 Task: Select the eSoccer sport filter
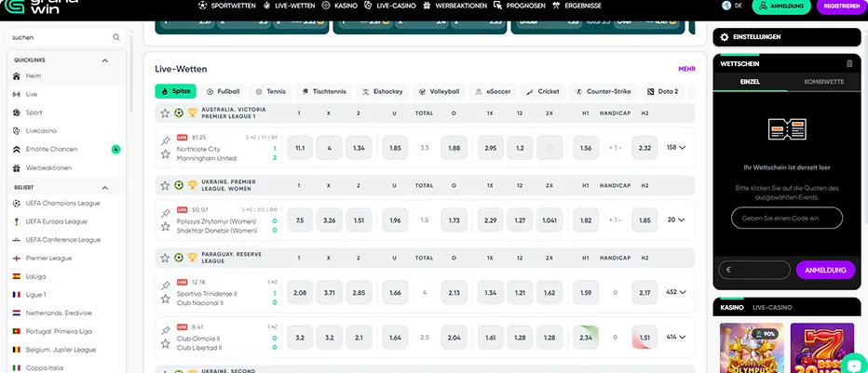click(x=493, y=91)
